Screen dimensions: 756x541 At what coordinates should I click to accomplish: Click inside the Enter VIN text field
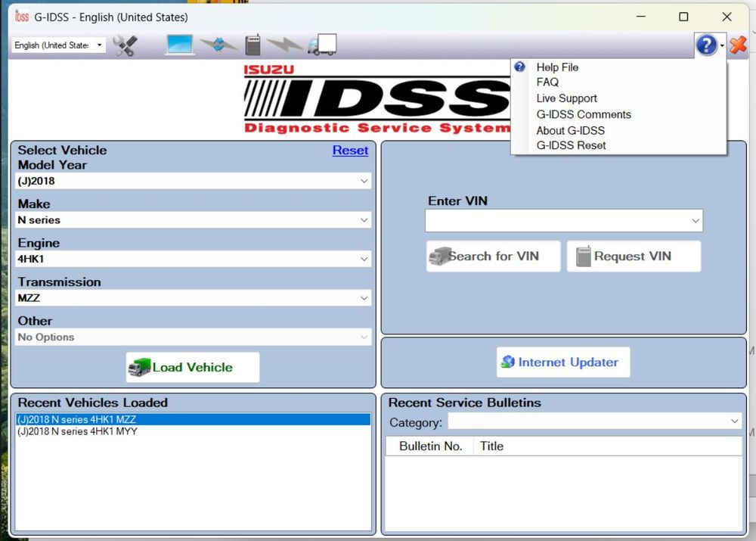pos(557,220)
